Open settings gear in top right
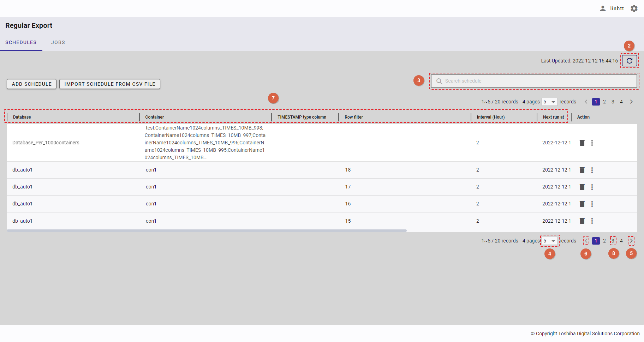The image size is (644, 342). 634,8
